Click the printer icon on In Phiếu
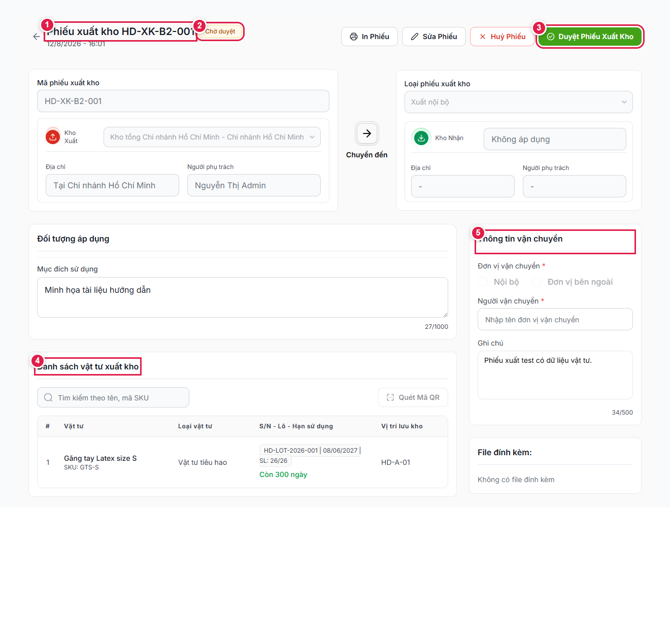Image resolution: width=670 pixels, height=644 pixels. 354,37
